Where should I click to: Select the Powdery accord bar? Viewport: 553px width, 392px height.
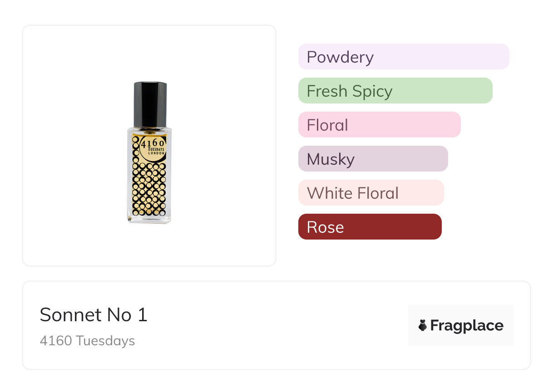403,57
